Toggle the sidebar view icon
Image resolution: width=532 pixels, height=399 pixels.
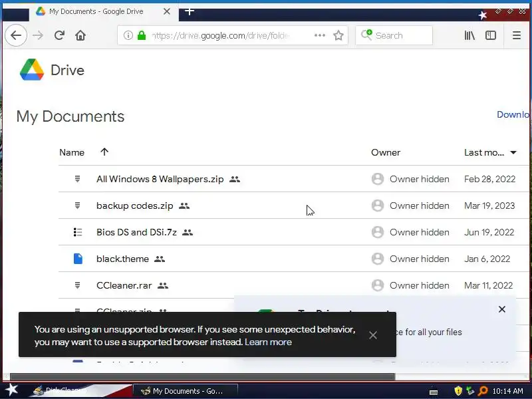tap(491, 35)
